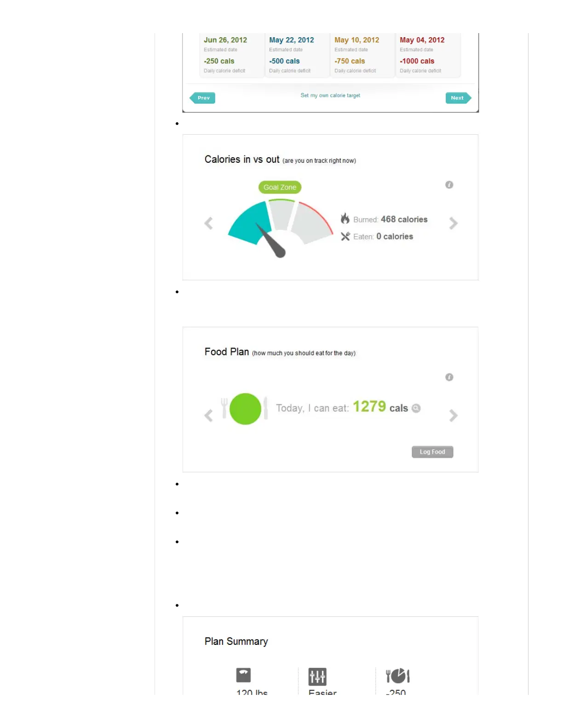Viewport: 563px width, 728px height.
Task: Open Set my own calorie target link
Action: [x=330, y=96]
